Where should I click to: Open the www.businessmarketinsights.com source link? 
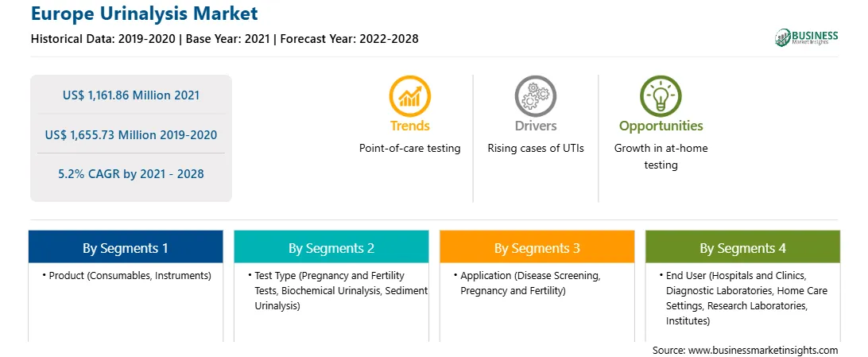pyautogui.click(x=763, y=350)
